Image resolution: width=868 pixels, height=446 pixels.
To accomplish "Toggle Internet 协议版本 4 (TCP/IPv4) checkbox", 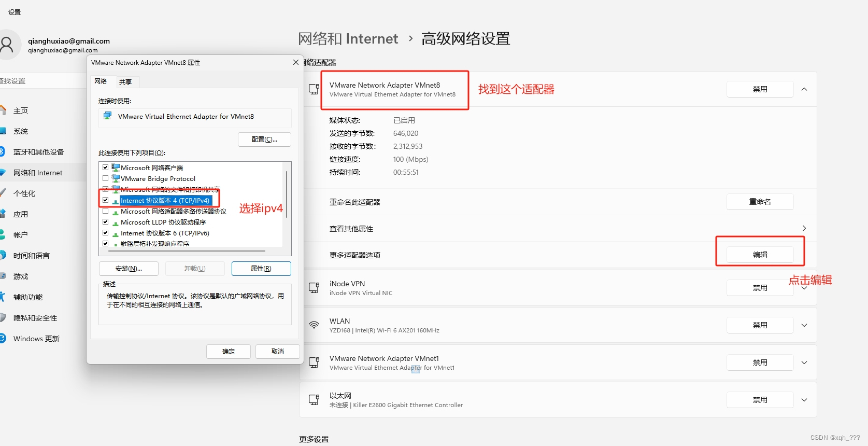I will coord(106,200).
